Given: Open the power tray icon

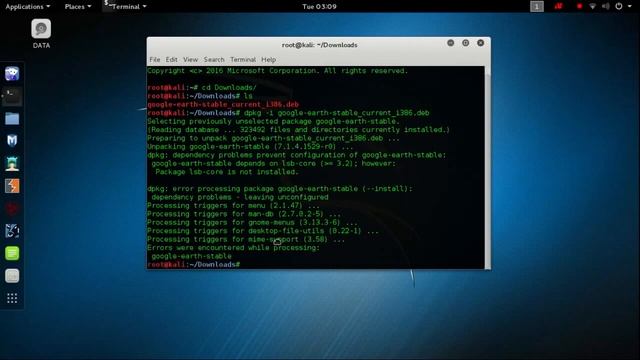Looking at the screenshot, I should pos(619,6).
